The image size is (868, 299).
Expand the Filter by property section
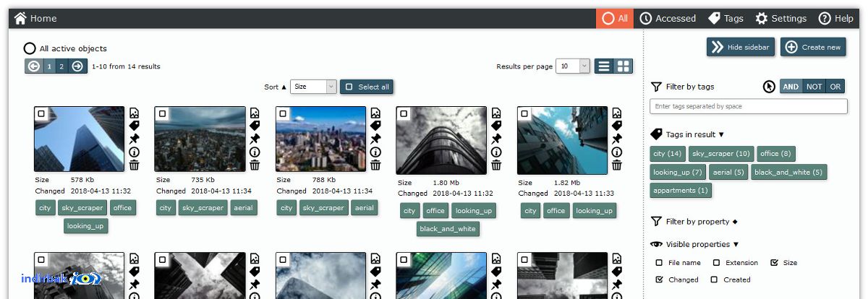[x=735, y=222]
